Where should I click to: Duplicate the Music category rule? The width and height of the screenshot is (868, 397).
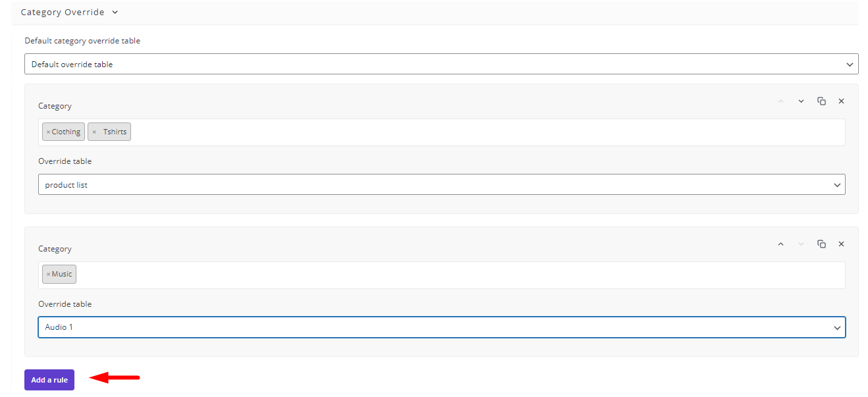(821, 244)
